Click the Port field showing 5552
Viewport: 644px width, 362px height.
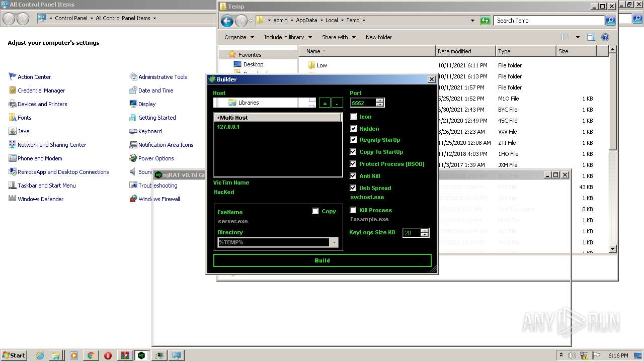(x=363, y=103)
